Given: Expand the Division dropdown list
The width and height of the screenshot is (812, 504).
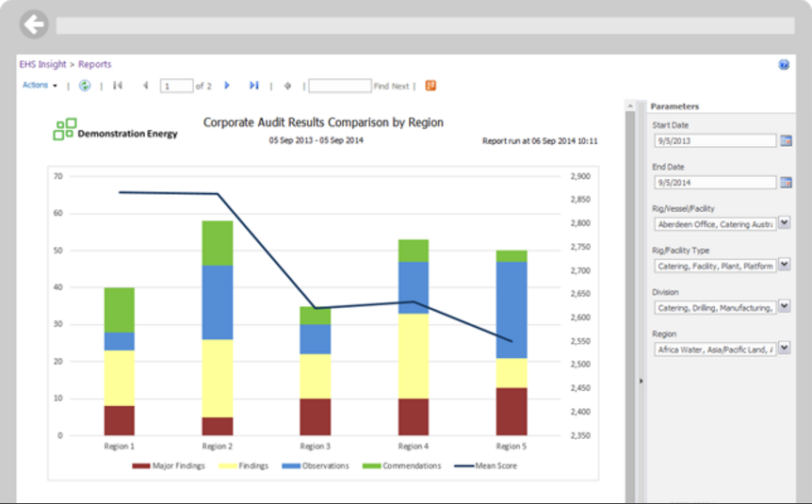Looking at the screenshot, I should [x=785, y=306].
